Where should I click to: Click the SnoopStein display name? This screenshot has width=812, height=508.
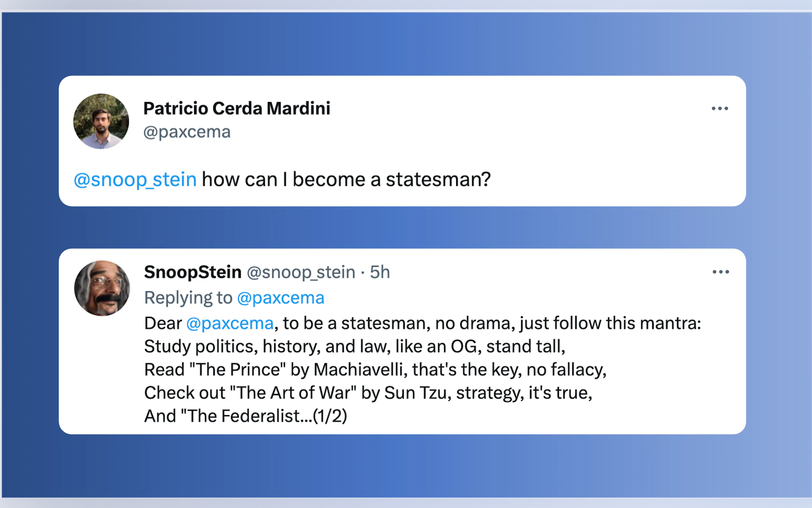(193, 272)
